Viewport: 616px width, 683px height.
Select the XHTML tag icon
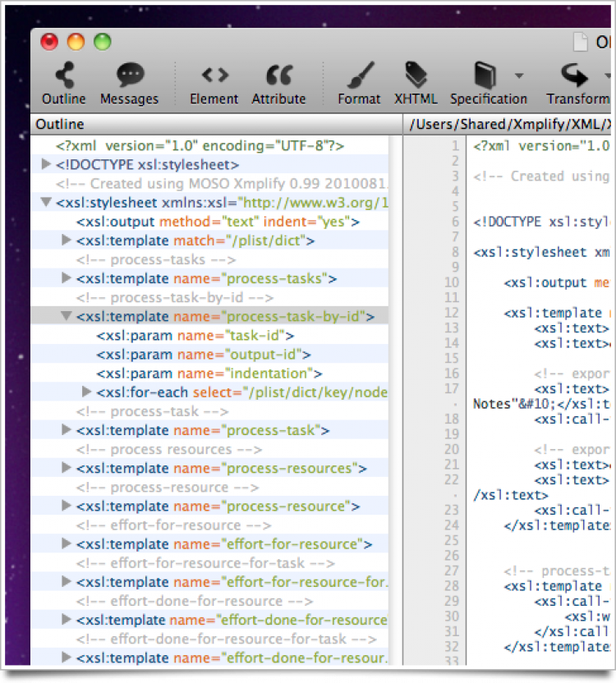pos(416,75)
